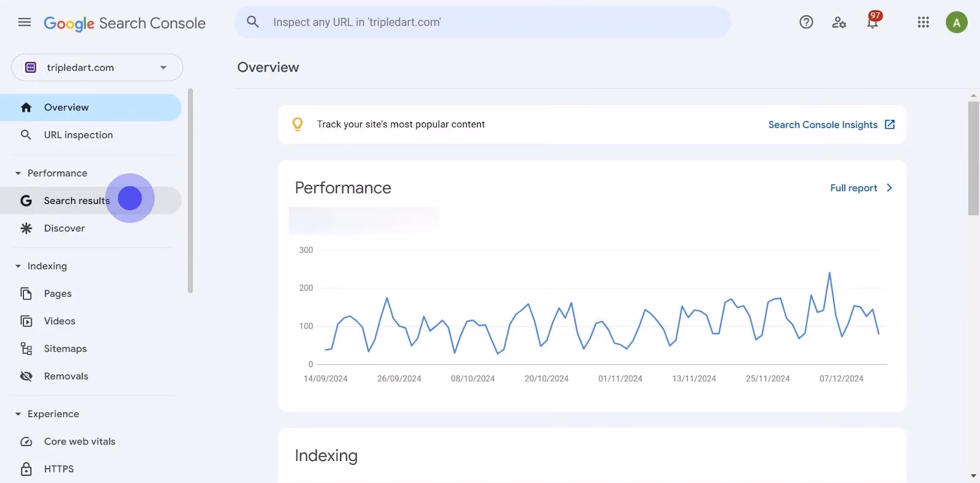980x483 pixels.
Task: Open Removals menu item
Action: pyautogui.click(x=91, y=376)
